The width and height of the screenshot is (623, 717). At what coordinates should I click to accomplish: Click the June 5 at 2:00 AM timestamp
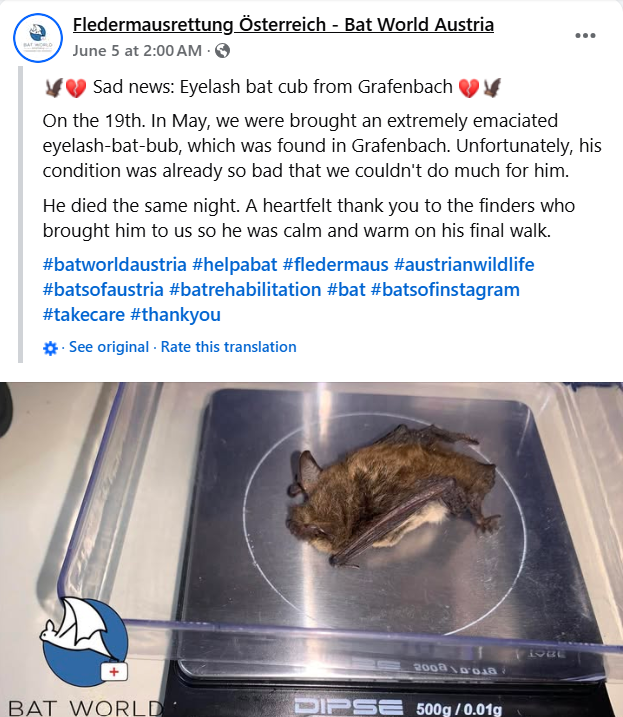tap(137, 51)
